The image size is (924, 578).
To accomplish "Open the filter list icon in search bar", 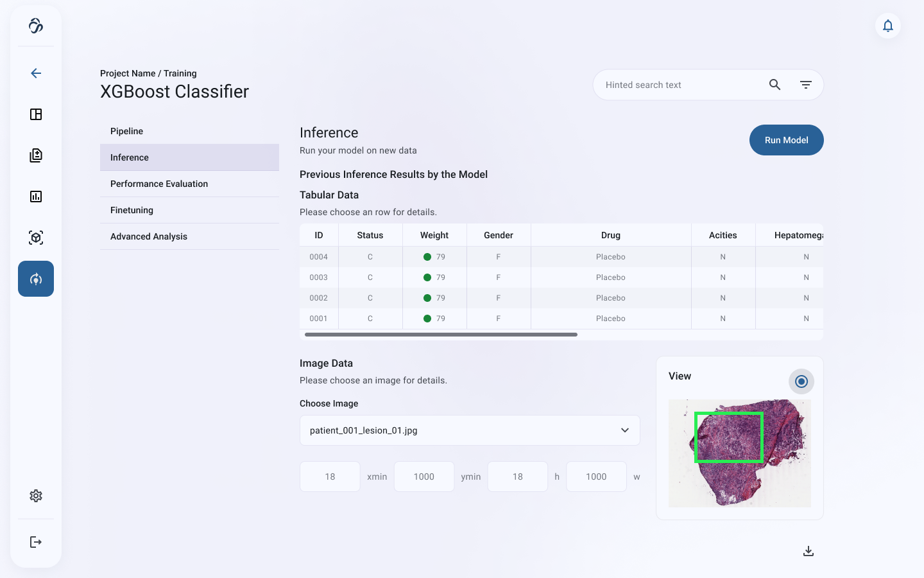I will [806, 85].
